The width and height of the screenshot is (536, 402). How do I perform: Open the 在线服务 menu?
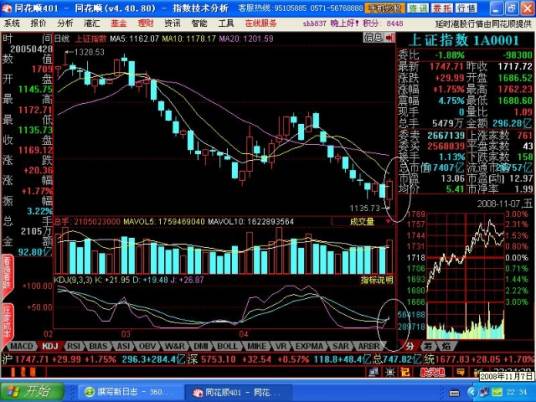click(261, 23)
